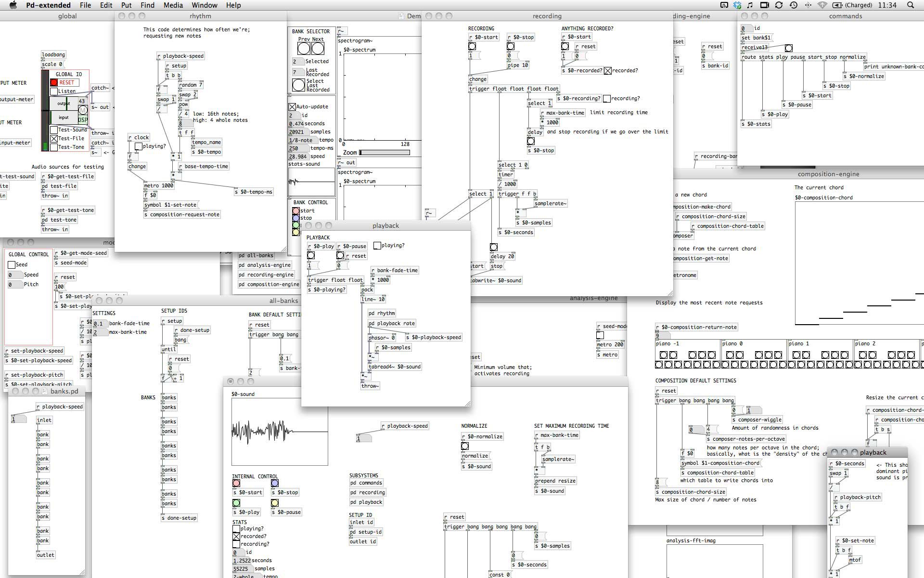The image size is (924, 578).
Task: Click the round M mute icon
Action: [82, 110]
